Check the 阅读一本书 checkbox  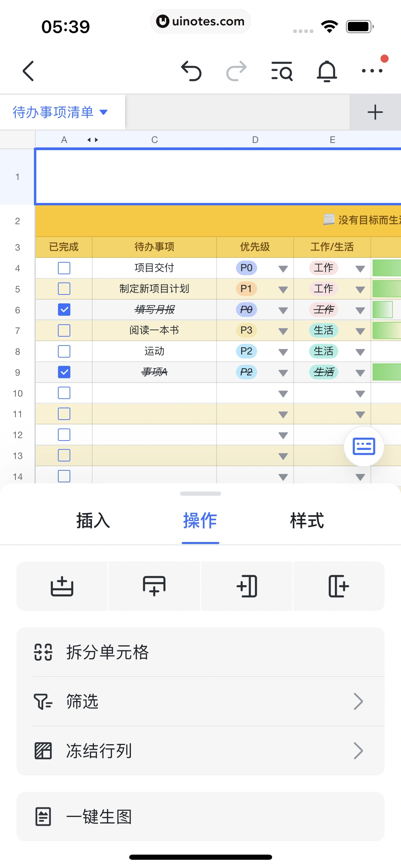click(x=64, y=330)
